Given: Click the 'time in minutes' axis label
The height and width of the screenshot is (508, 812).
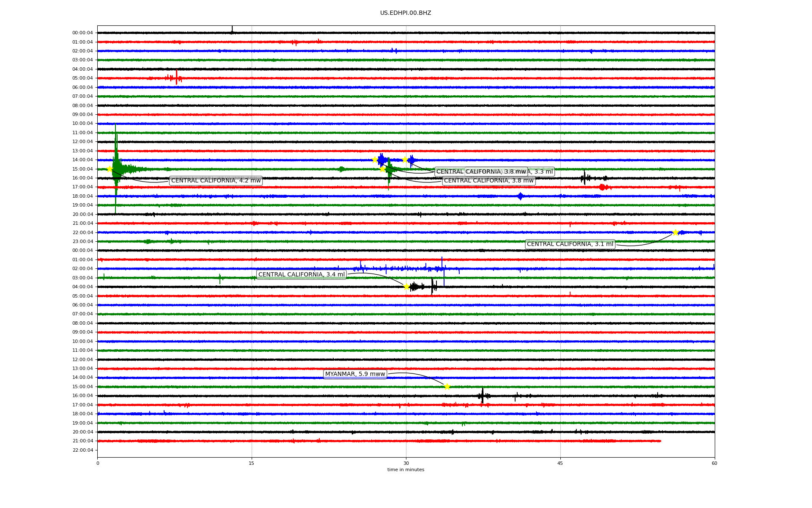Looking at the screenshot, I should click(405, 470).
